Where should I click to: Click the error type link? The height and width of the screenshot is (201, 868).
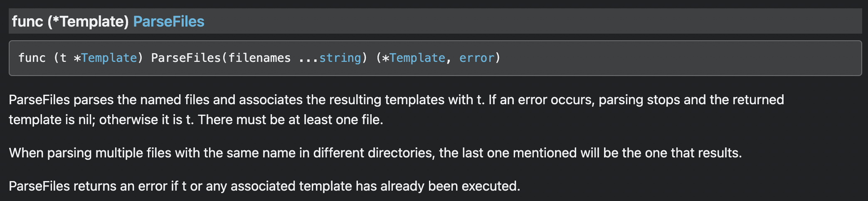click(x=476, y=58)
